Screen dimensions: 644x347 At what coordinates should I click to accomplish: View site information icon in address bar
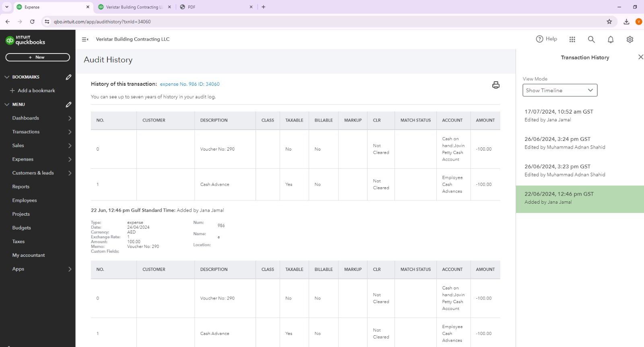47,22
